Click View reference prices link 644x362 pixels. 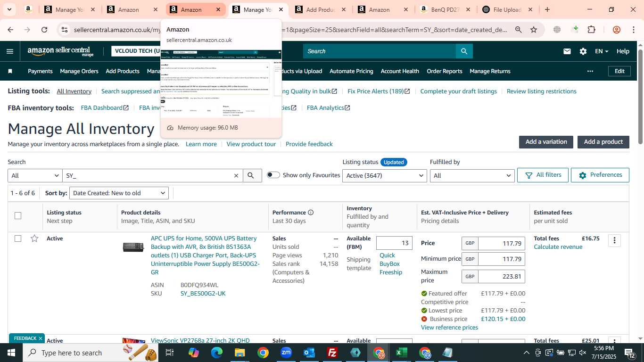pos(449,328)
